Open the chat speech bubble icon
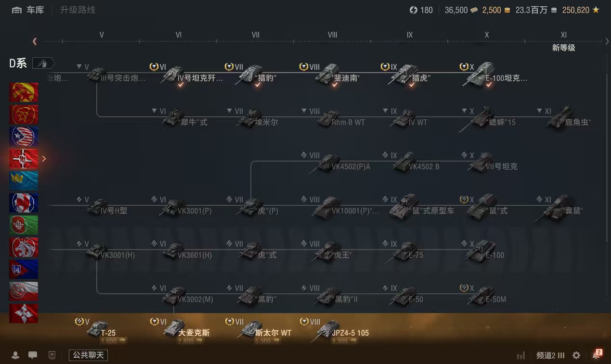Screen dimensions: 611x364 33,355
